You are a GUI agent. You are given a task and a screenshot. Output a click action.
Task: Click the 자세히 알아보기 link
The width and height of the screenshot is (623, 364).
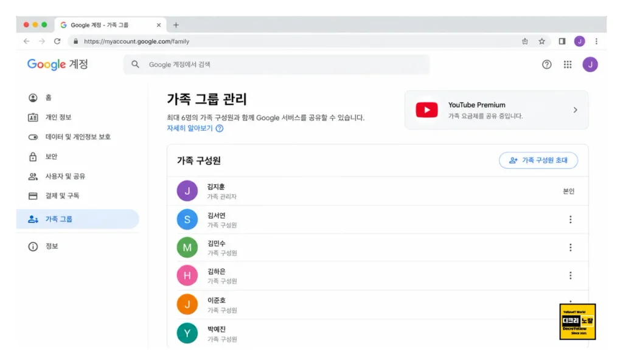point(190,128)
